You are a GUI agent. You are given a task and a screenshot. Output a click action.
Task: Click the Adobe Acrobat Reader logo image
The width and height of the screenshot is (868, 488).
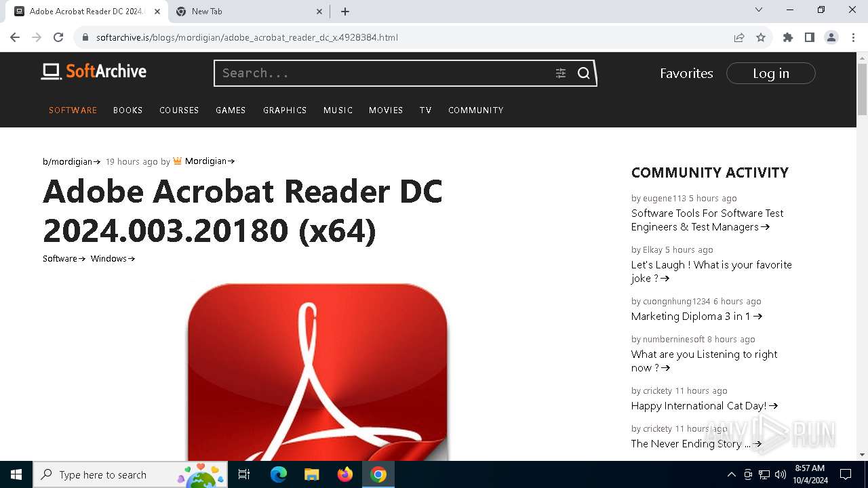point(317,372)
